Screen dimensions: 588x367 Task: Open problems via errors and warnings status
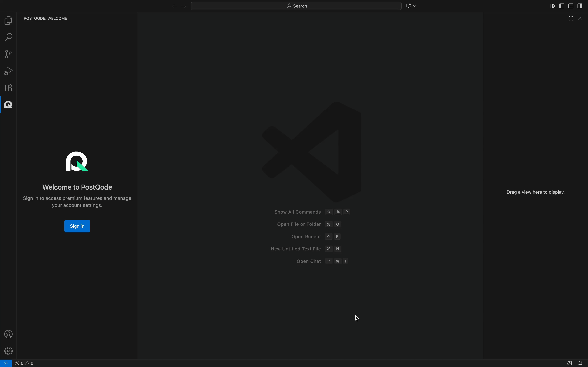24,363
